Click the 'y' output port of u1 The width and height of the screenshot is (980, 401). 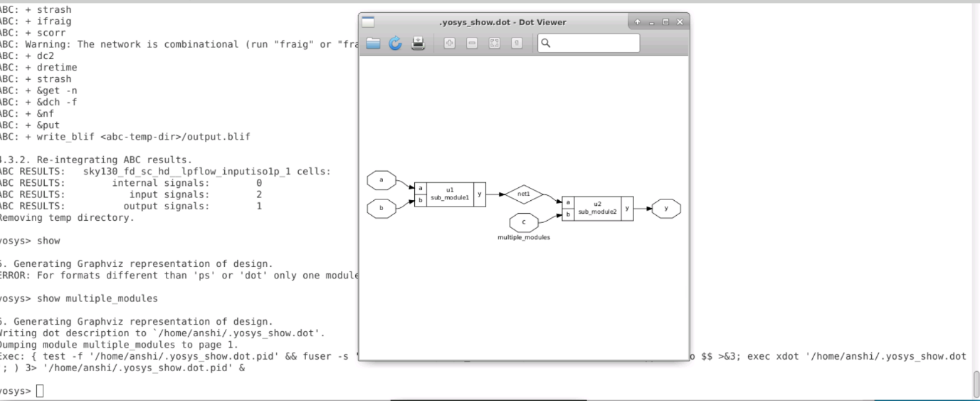(x=480, y=194)
